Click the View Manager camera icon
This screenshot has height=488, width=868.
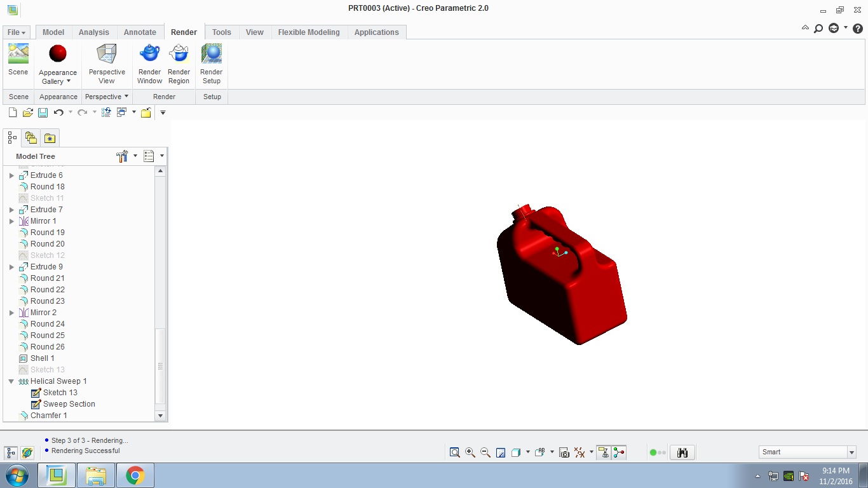click(x=564, y=452)
